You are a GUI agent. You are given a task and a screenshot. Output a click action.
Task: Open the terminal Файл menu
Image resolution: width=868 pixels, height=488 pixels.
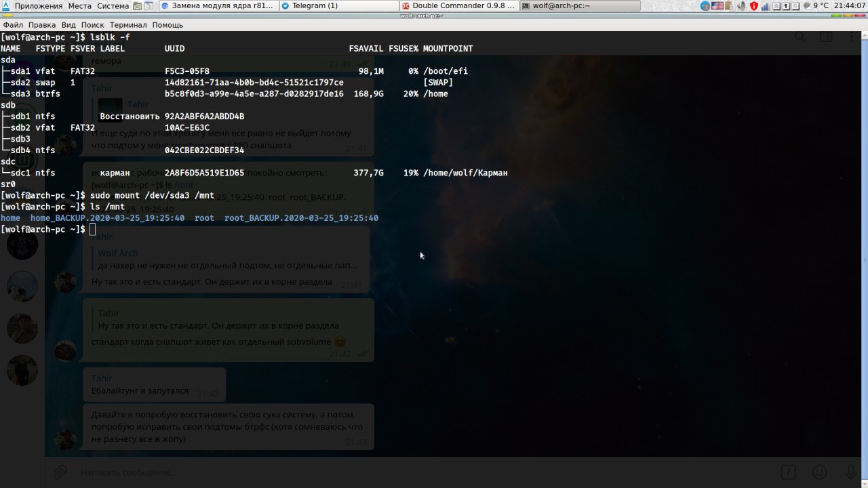[x=13, y=24]
